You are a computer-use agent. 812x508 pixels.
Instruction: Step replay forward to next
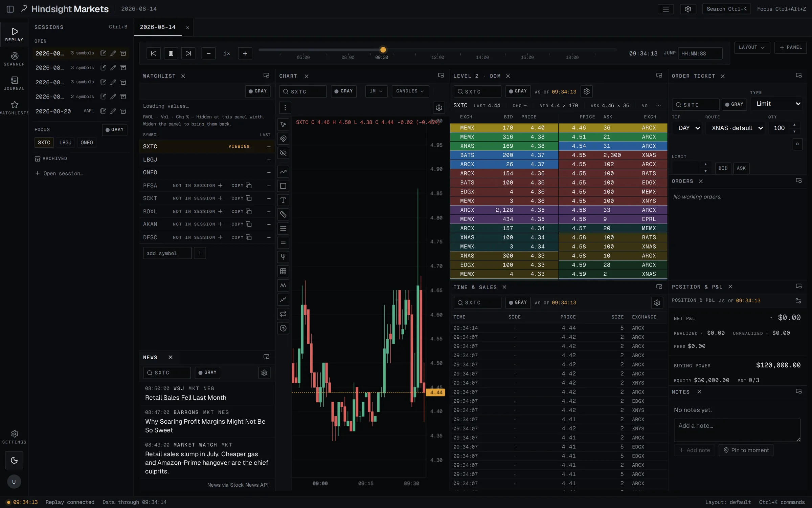(188, 53)
